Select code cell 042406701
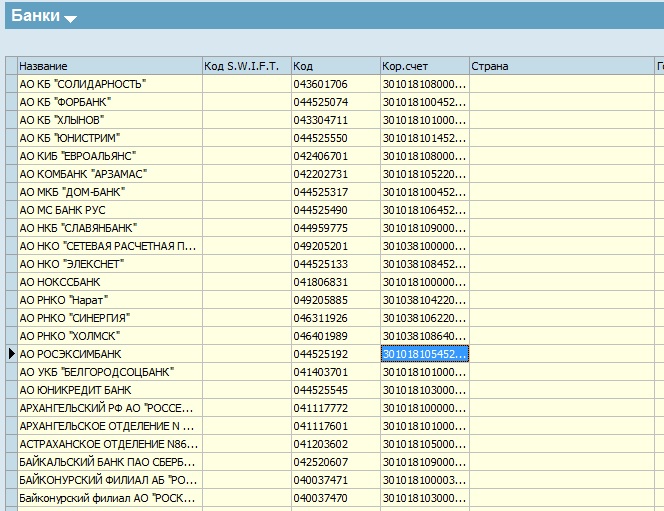Viewport: 664px width, 511px height. coord(336,156)
